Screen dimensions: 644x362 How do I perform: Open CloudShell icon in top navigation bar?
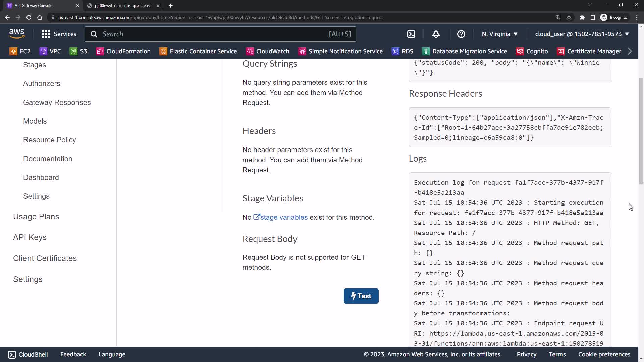coord(411,34)
